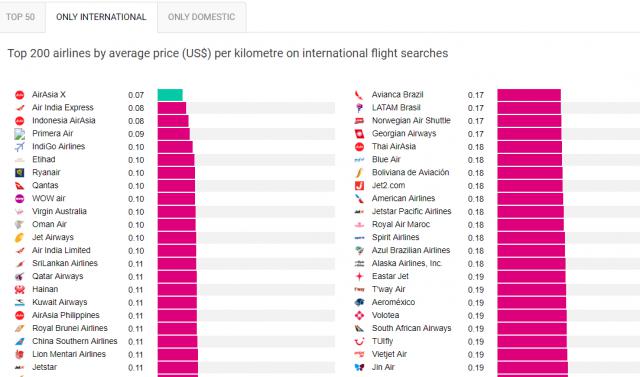Click the Thai AirAsia logo icon
The height and width of the screenshot is (377, 640).
tap(359, 147)
